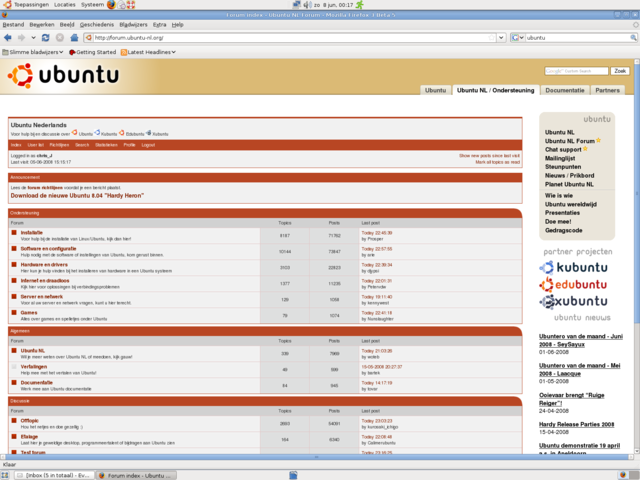
Task: Open Chat support in the sidebar
Action: [563, 149]
